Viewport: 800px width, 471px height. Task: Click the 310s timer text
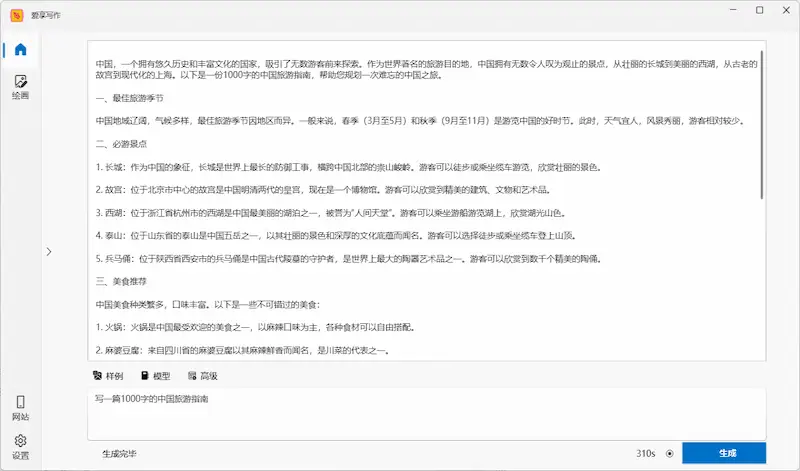pos(645,454)
